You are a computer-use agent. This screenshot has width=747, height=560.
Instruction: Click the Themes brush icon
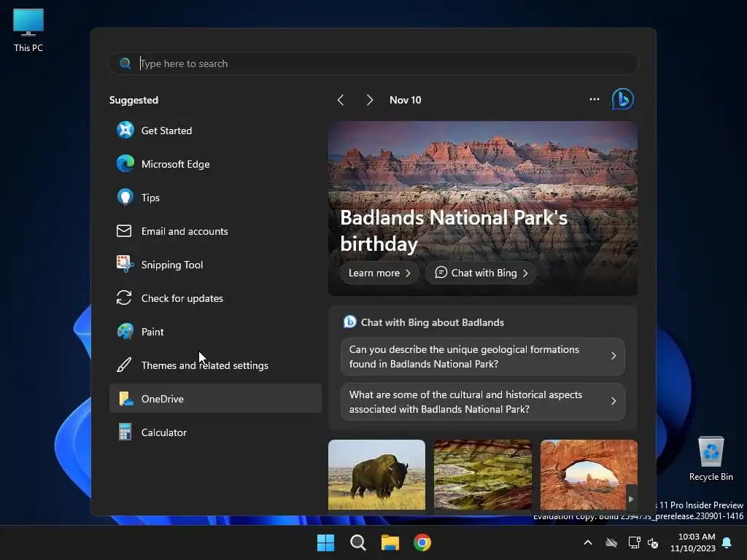[x=124, y=365]
